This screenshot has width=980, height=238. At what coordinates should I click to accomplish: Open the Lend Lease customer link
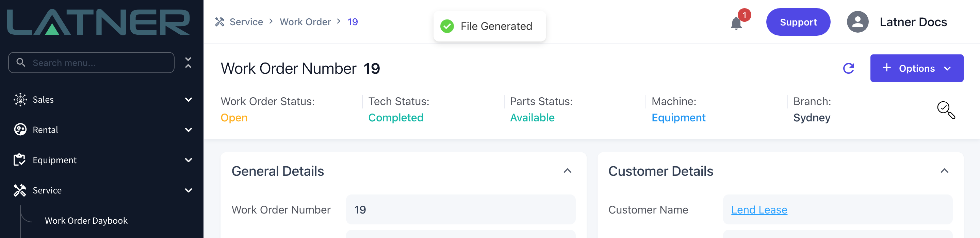pyautogui.click(x=759, y=210)
